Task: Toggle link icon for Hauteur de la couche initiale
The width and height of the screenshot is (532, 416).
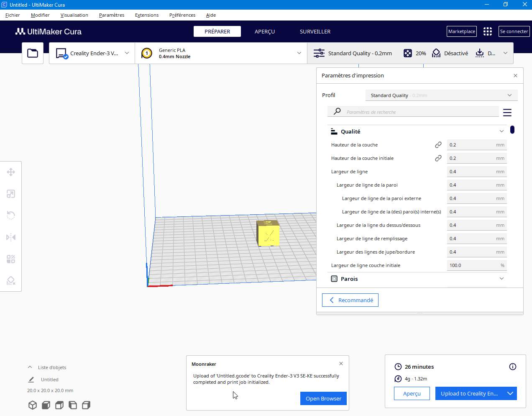Action: click(x=438, y=158)
